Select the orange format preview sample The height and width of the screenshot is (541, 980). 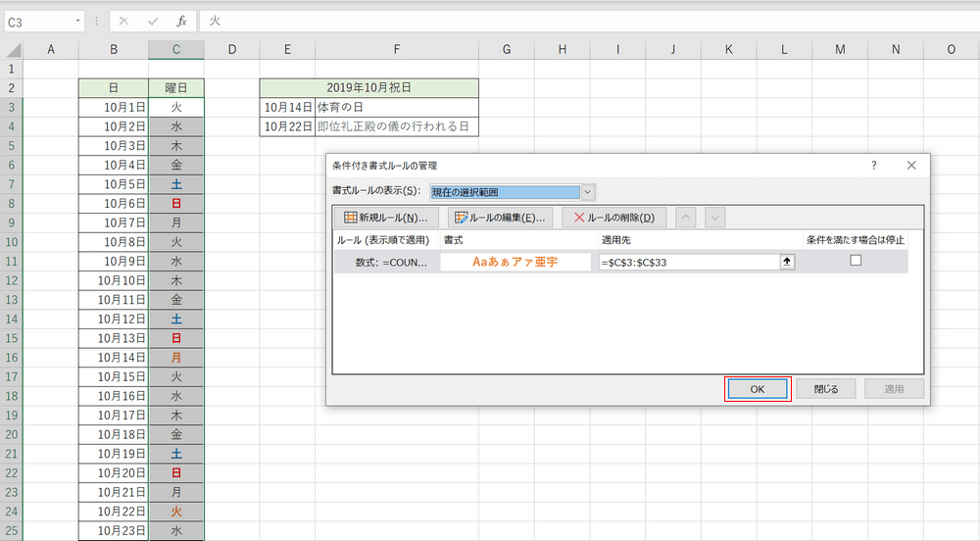coord(514,262)
